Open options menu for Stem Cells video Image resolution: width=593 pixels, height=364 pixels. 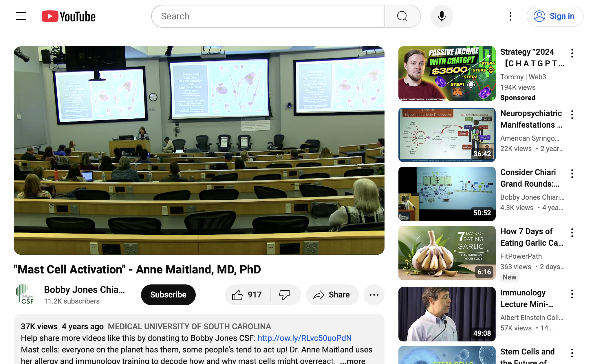[572, 353]
